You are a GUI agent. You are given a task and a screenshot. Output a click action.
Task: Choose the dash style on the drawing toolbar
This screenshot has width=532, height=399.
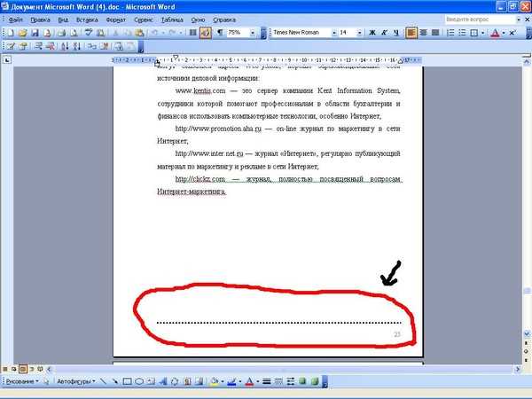tap(278, 381)
